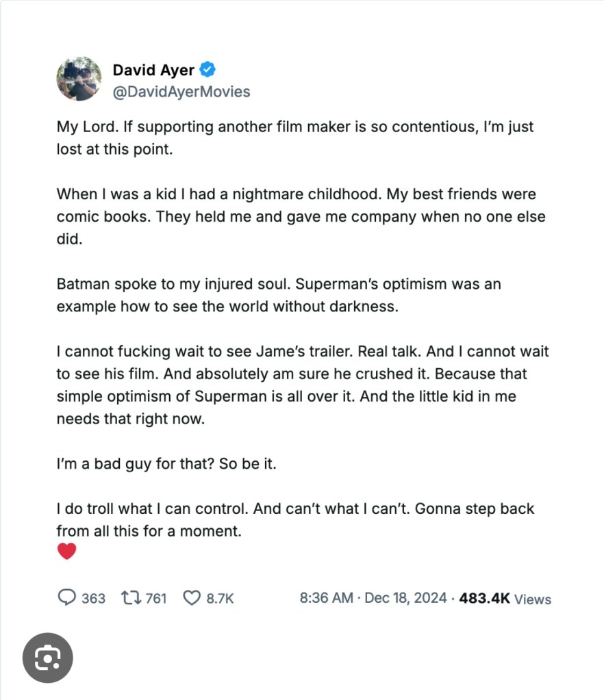Click the reply speech bubble icon
The image size is (604, 700).
(x=66, y=597)
